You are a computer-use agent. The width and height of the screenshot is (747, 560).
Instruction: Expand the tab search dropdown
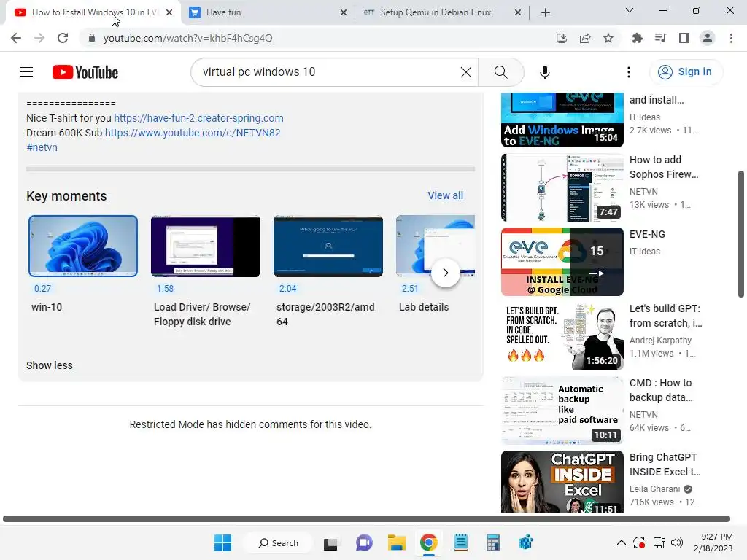click(x=630, y=10)
